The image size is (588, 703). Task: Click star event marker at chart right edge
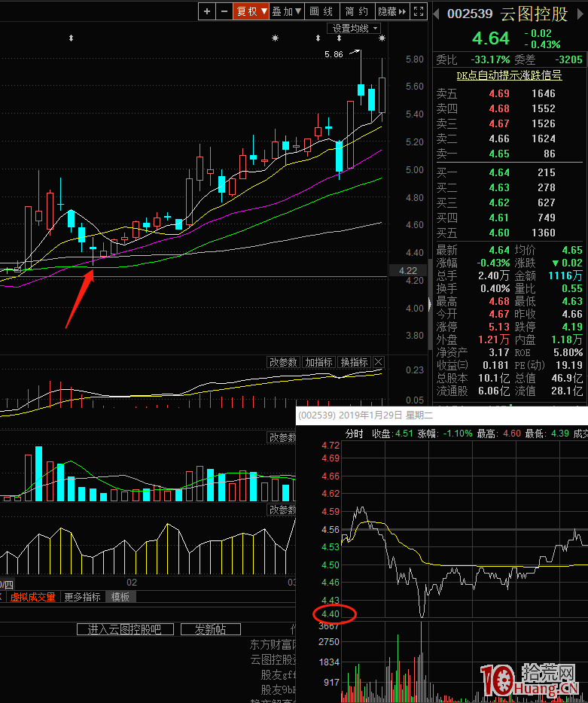(x=382, y=38)
